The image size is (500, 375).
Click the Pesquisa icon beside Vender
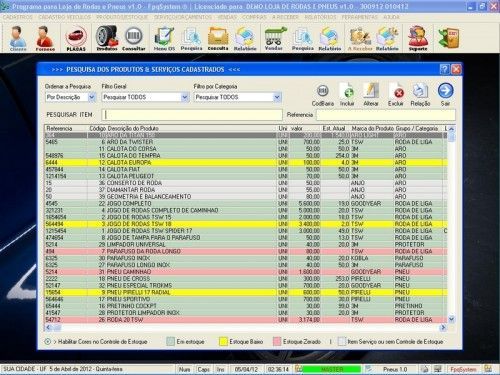coord(303,38)
